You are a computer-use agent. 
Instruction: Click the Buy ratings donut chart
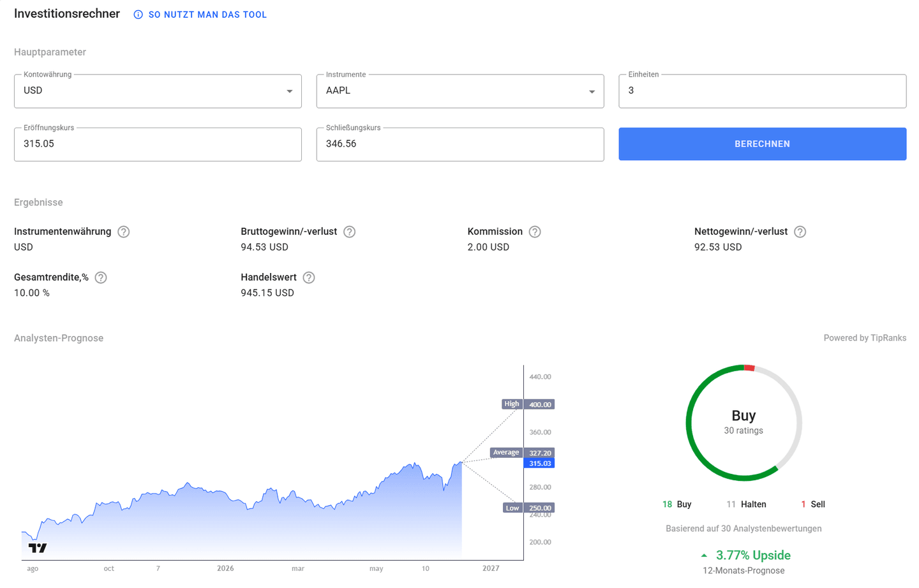pyautogui.click(x=743, y=423)
